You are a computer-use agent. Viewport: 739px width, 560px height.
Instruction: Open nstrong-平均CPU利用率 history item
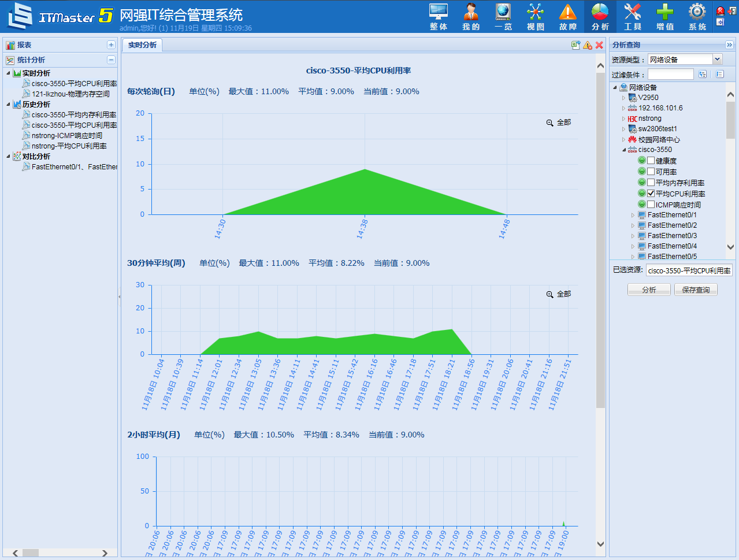[69, 146]
